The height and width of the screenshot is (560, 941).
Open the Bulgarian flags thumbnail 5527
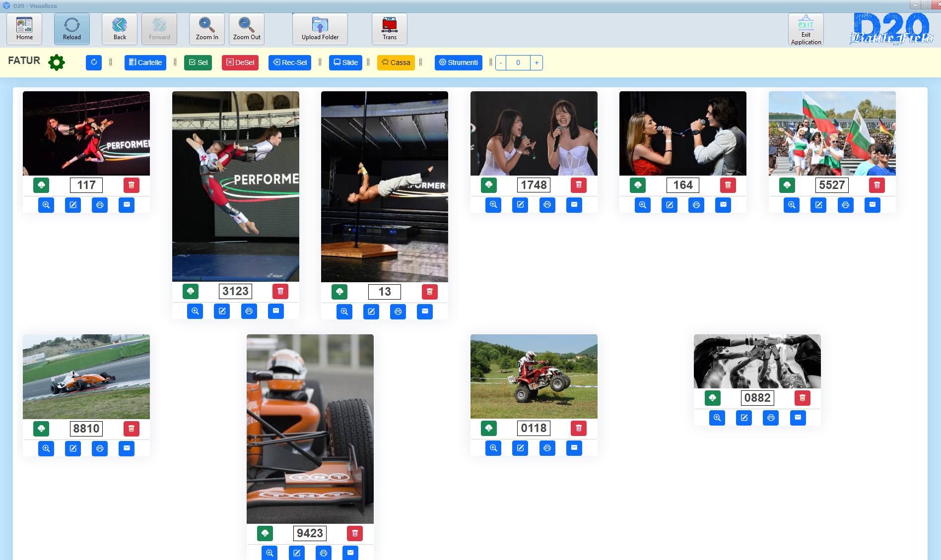pos(832,133)
